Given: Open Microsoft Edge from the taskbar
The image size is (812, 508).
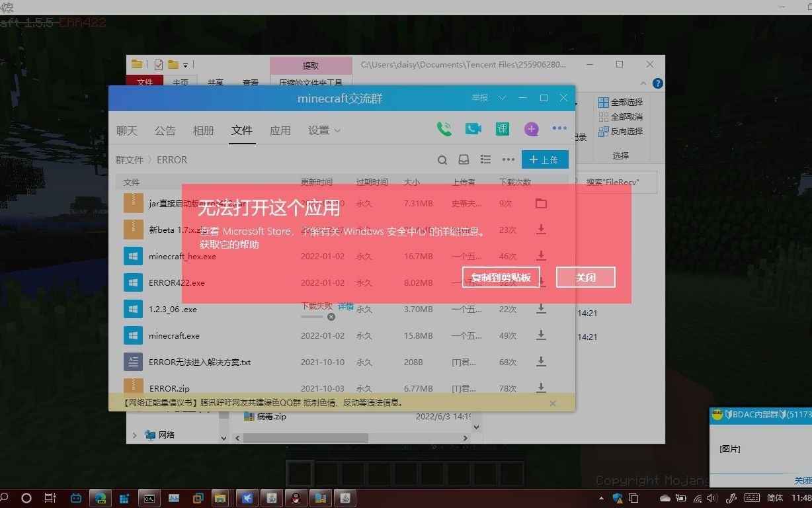Looking at the screenshot, I should (x=100, y=497).
